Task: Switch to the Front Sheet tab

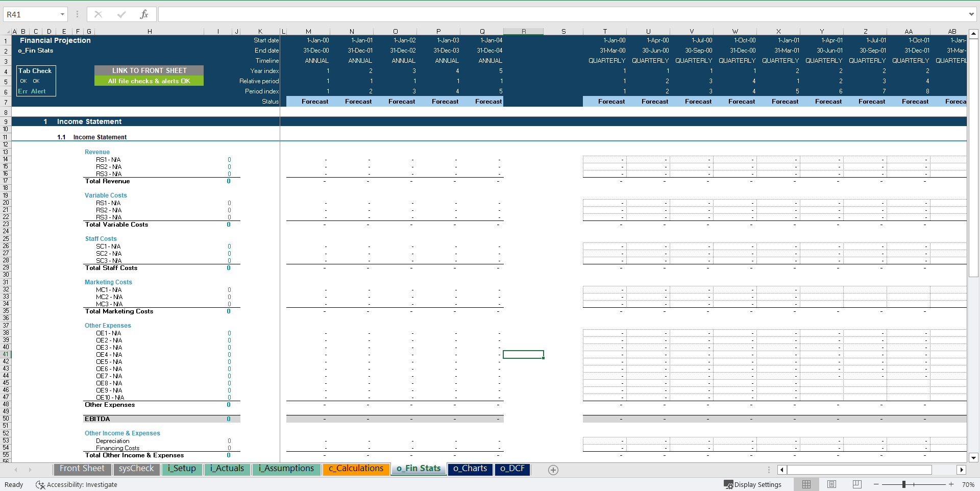Action: pos(82,469)
